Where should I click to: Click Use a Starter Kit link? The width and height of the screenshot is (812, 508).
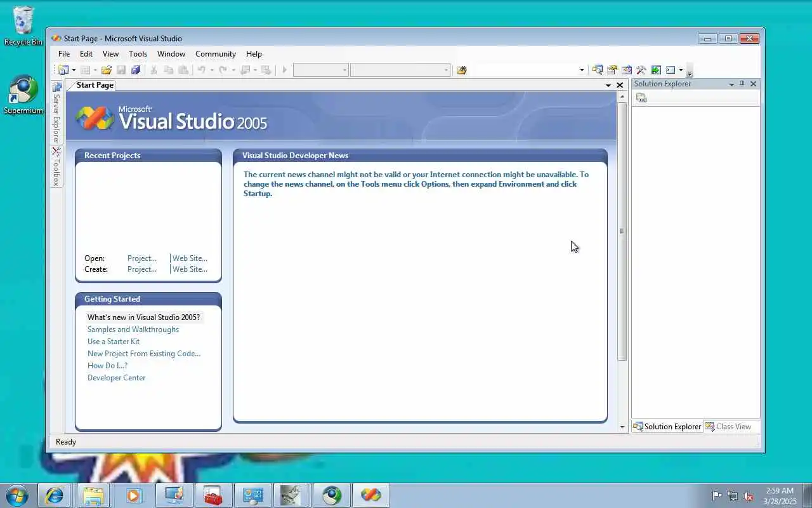114,342
